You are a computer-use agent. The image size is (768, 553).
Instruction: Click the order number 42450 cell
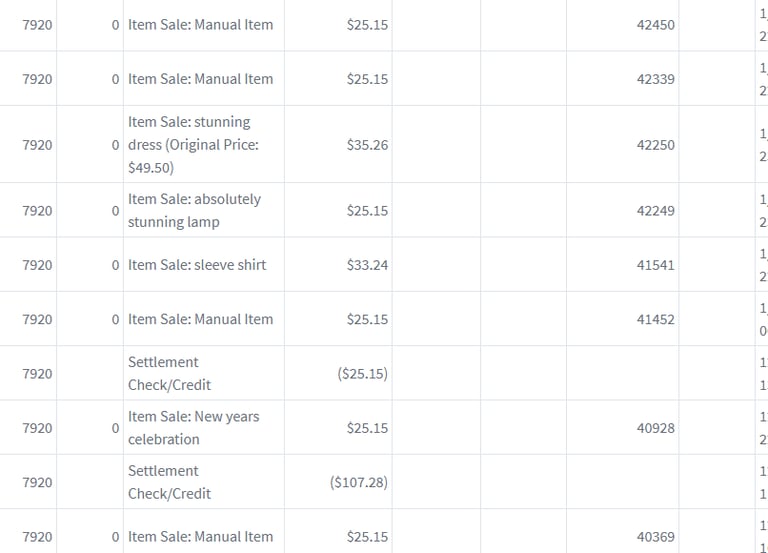pyautogui.click(x=655, y=25)
